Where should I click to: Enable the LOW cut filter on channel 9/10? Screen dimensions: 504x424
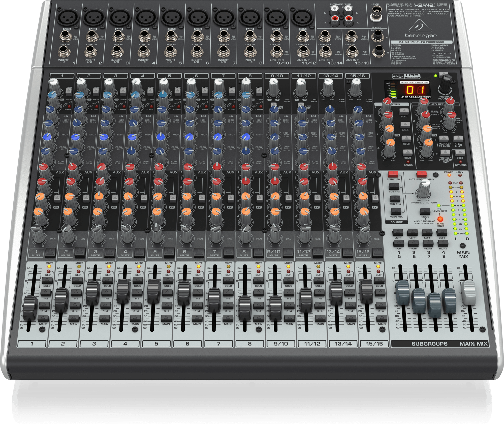274,104
